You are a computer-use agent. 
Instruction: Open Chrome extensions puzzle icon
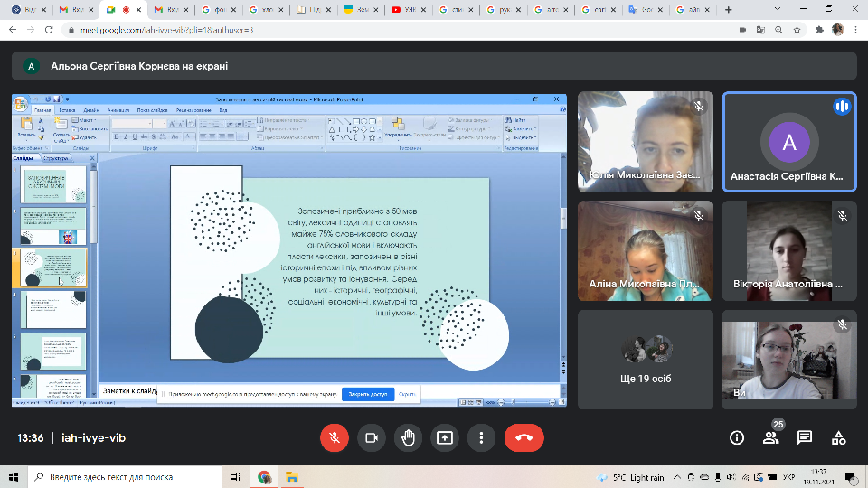819,30
